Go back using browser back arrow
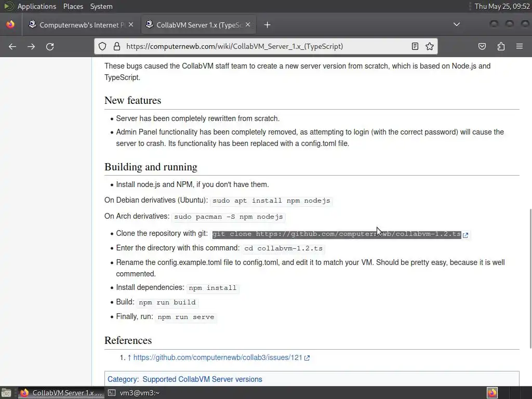This screenshot has height=399, width=532. [x=12, y=46]
